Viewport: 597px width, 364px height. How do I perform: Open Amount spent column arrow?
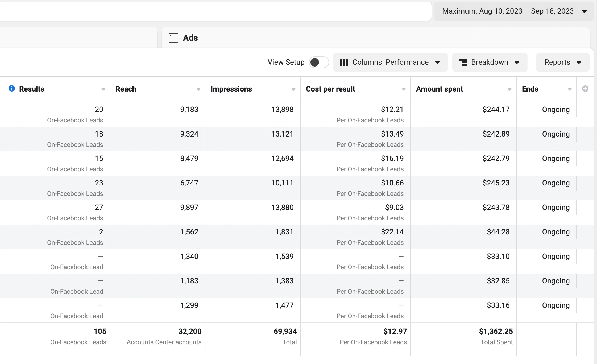(510, 89)
